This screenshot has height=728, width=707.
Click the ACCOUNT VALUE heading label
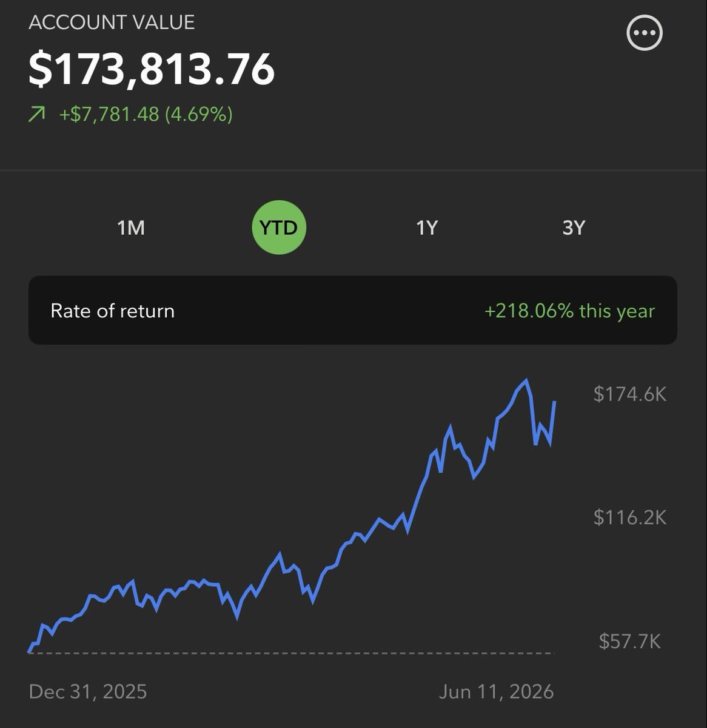pyautogui.click(x=112, y=22)
